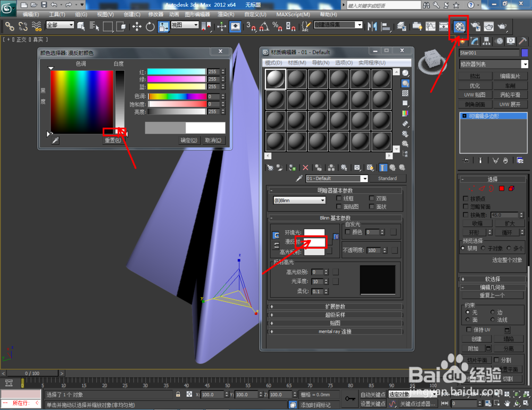Toggle the Percent Snap icon

[x=277, y=27]
